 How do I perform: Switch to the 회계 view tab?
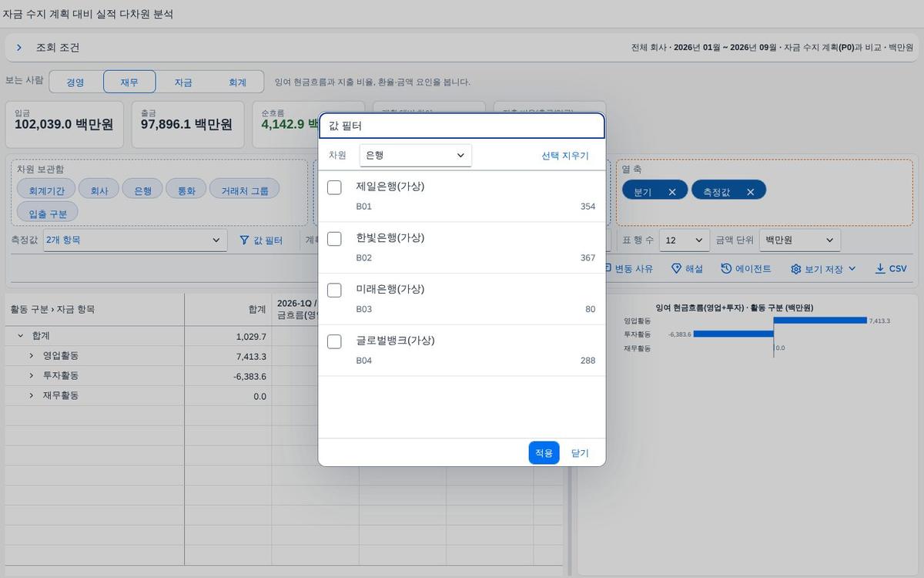coord(237,82)
